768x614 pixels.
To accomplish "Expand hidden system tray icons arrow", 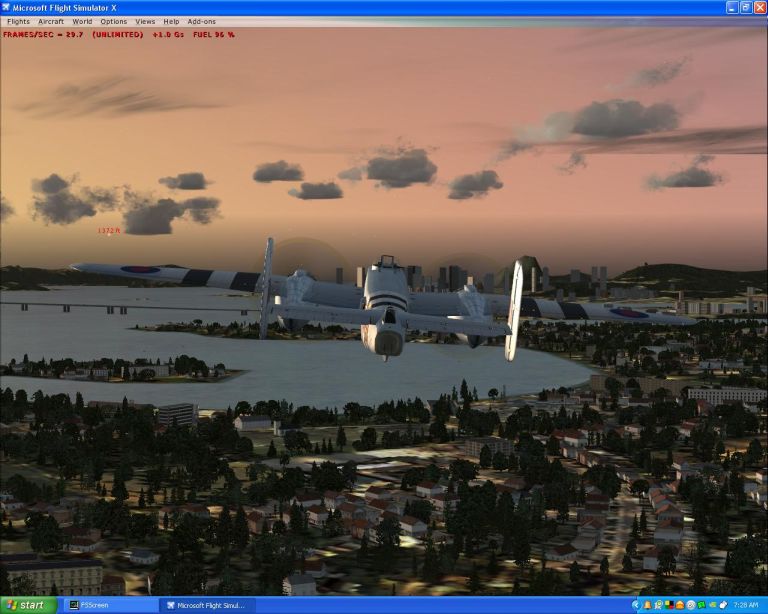I will [636, 605].
